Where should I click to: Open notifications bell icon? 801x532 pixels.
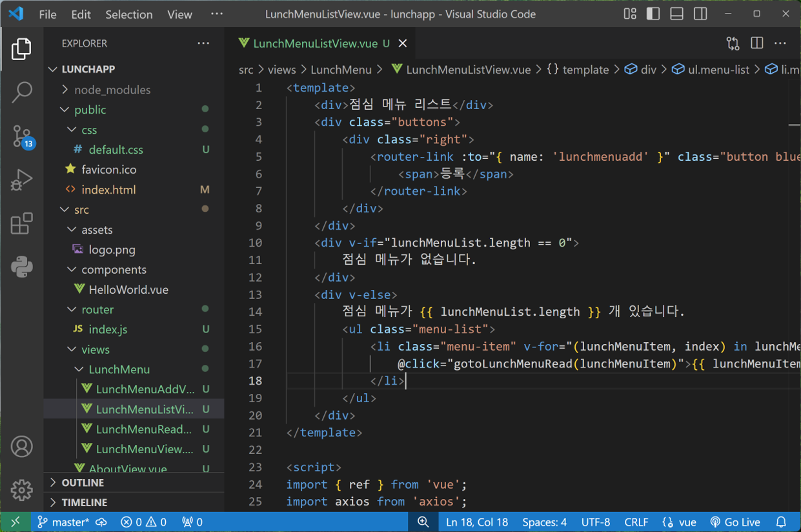click(781, 522)
